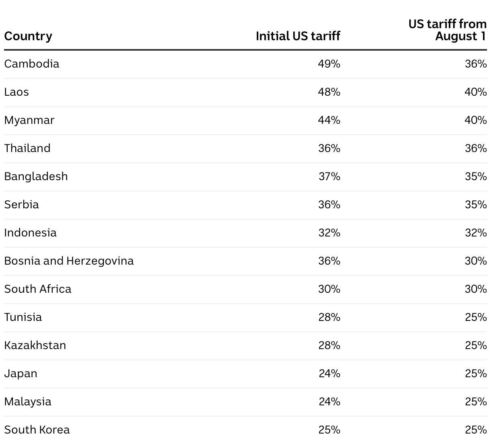
Task: Click the Indonesia row label
Action: point(31,233)
